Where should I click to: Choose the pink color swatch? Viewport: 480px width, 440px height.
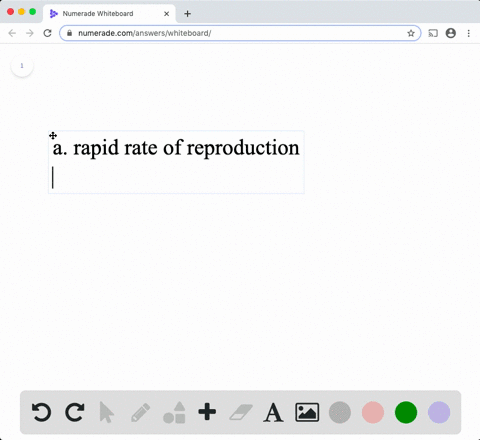(373, 412)
